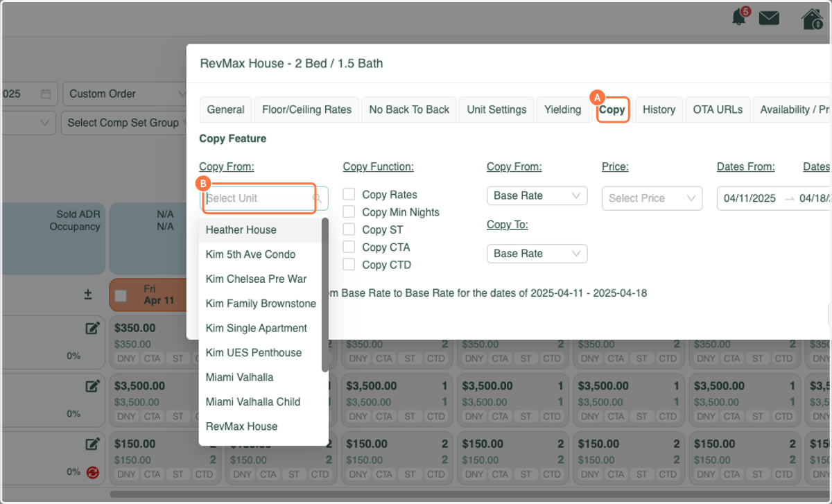Screen dimensions: 832x504
Task: Click the edit icon in $350.00 row
Action: (92, 328)
